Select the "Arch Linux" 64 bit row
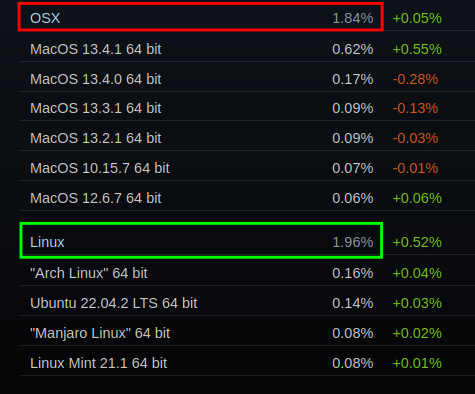Image resolution: width=475 pixels, height=394 pixels. click(247, 273)
